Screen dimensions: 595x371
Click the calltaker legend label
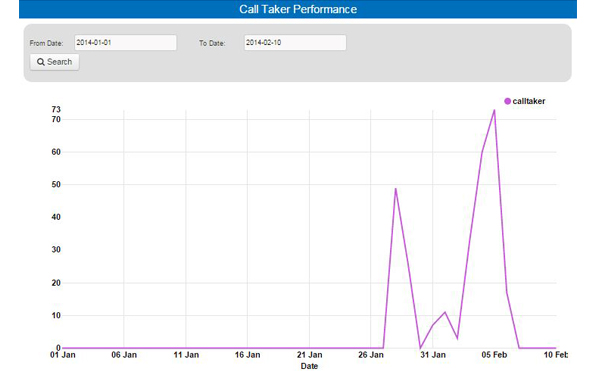click(x=529, y=101)
